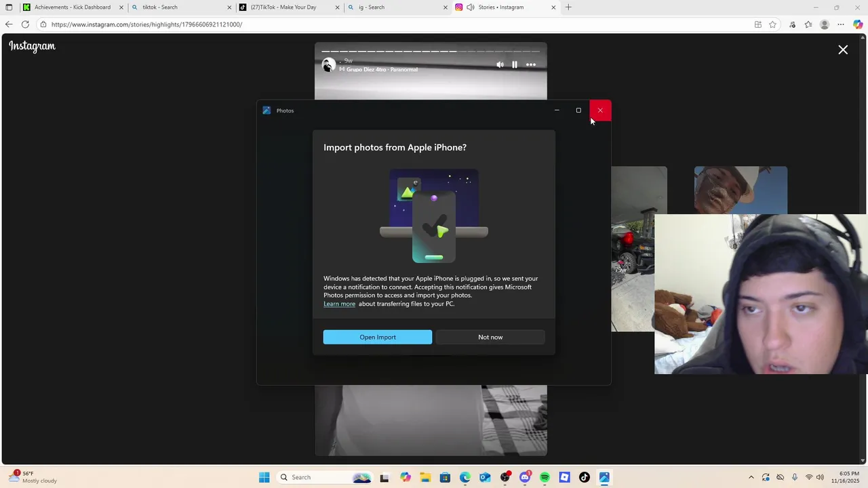Image resolution: width=868 pixels, height=488 pixels.
Task: Close the Stories • Instagram tab
Action: coord(553,7)
